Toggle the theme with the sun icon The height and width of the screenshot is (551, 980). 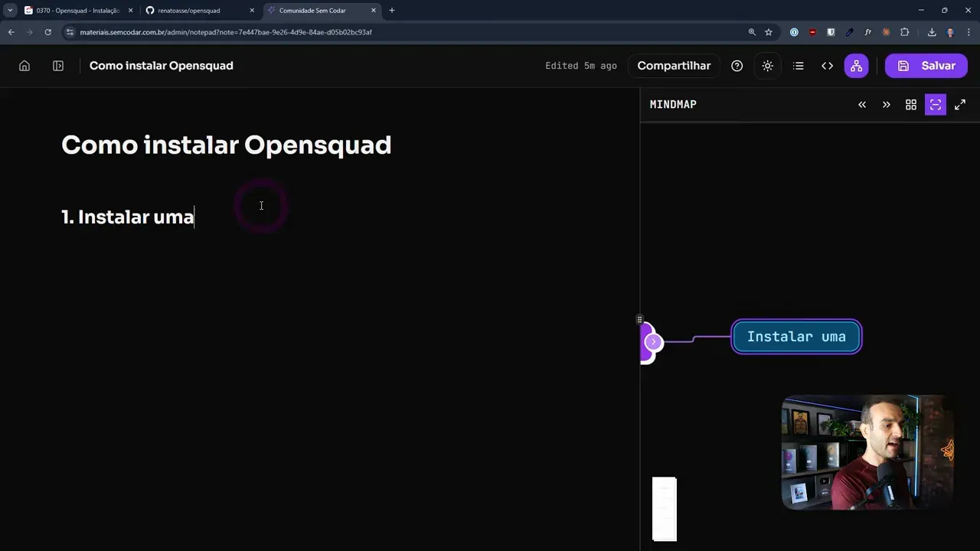click(x=767, y=66)
